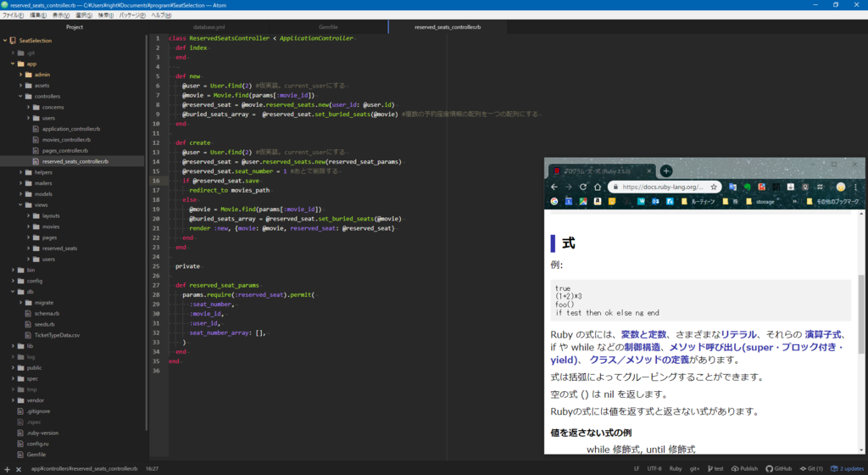
Task: Open the ヘルプ menu
Action: (x=161, y=15)
